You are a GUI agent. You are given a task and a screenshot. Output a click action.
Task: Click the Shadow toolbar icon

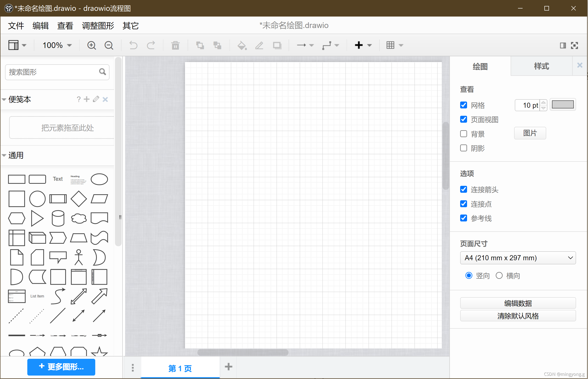coord(277,45)
